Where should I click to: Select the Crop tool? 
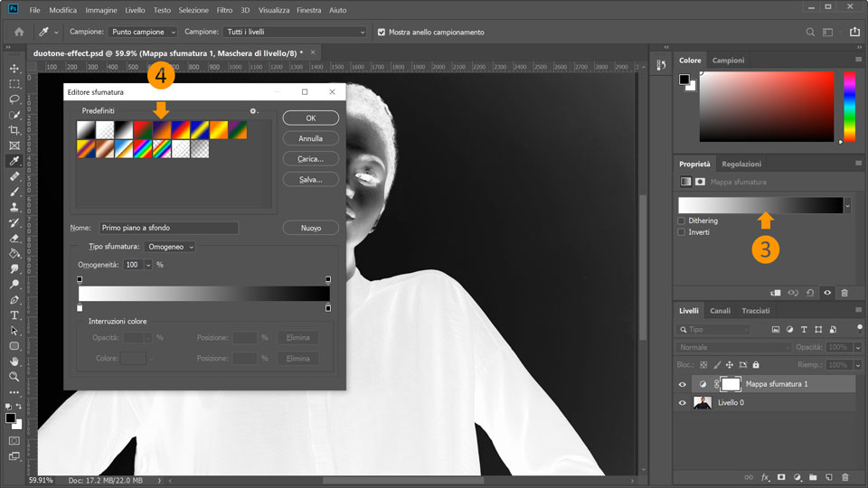[x=14, y=130]
